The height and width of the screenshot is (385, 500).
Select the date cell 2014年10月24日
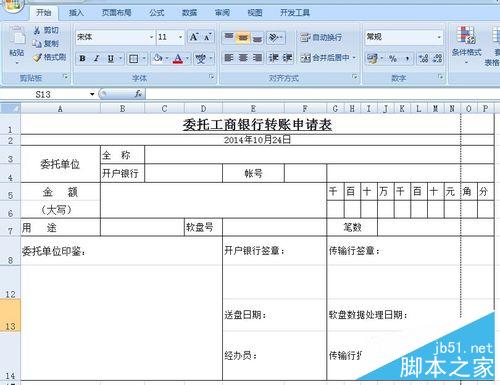pos(257,140)
